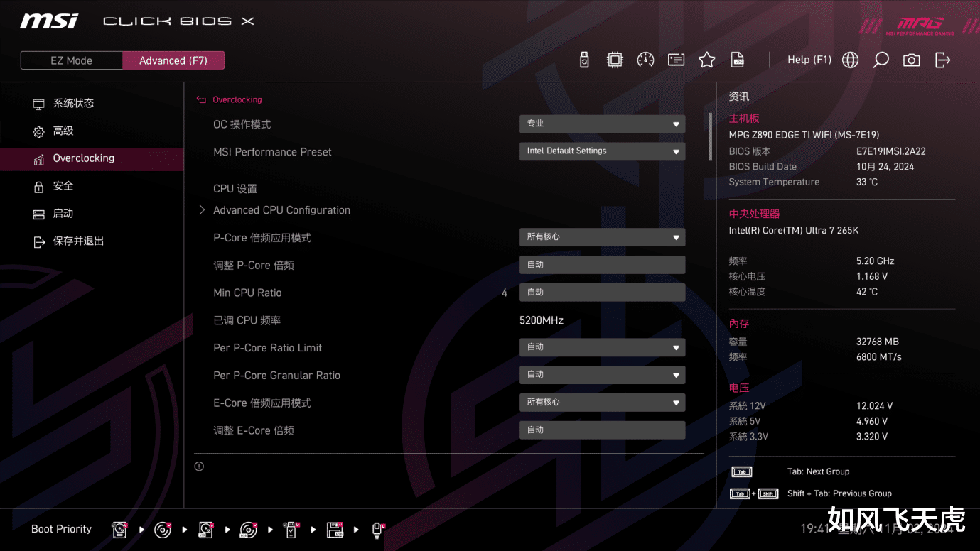Screen dimensions: 980x551
Task: Click the 5200MHz adjusted CPU frequency value
Action: coord(542,321)
